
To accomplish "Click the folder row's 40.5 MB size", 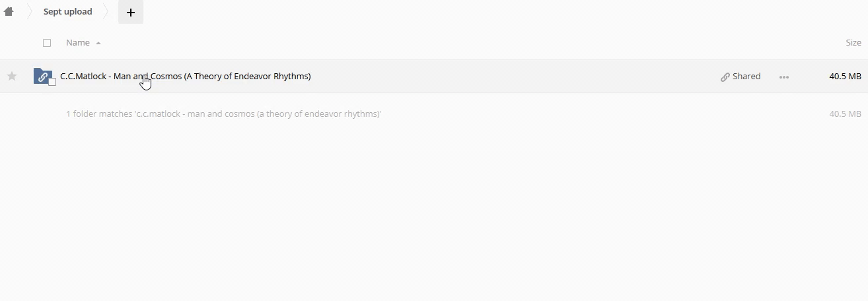I will [x=845, y=77].
